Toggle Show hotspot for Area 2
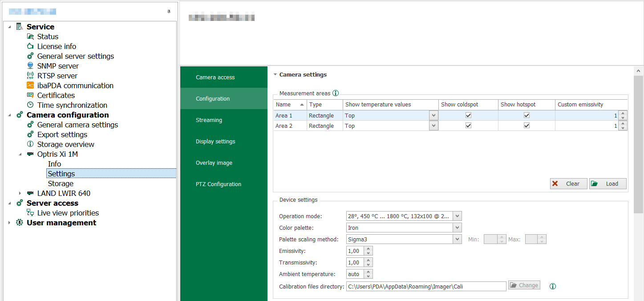This screenshot has width=644, height=301. (527, 126)
